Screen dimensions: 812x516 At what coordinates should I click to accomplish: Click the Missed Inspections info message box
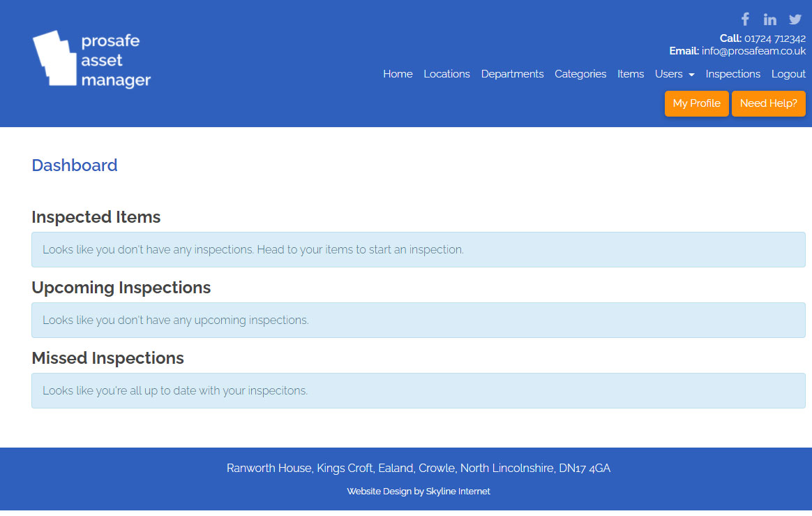pyautogui.click(x=418, y=390)
